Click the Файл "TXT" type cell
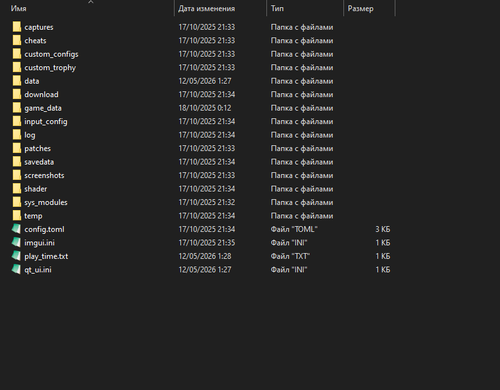 [290, 256]
